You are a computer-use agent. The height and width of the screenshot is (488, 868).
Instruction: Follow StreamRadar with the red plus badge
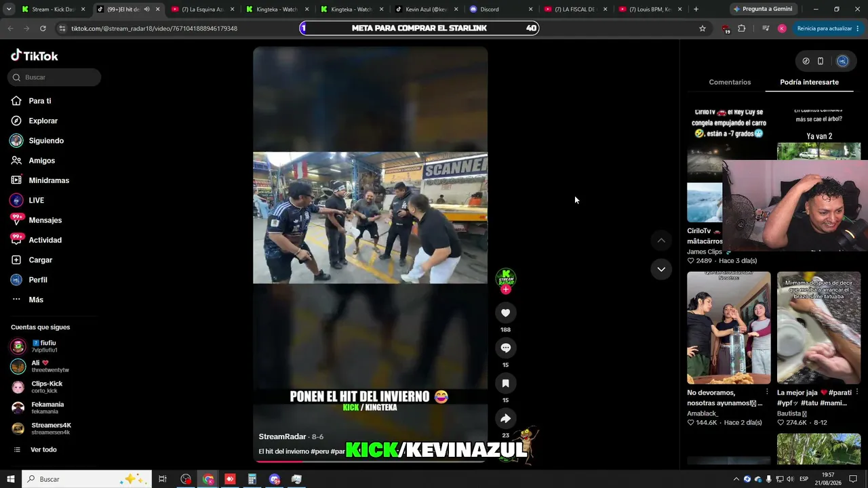coord(505,289)
